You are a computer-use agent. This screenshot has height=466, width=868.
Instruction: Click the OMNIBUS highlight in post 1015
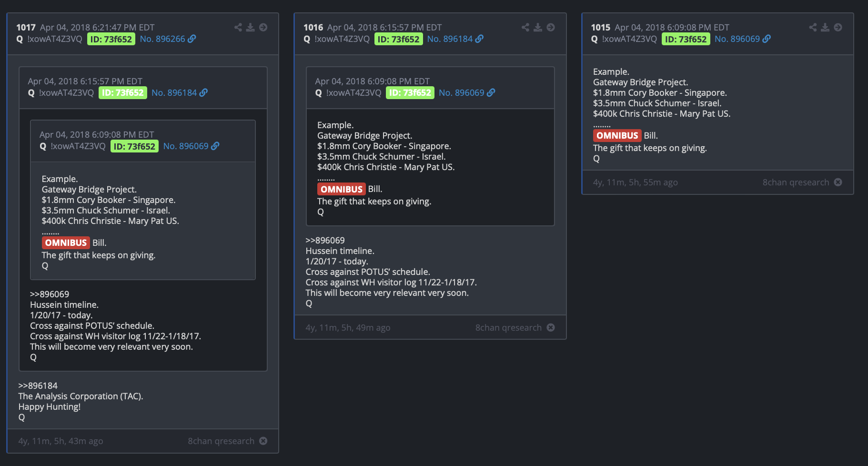(617, 135)
